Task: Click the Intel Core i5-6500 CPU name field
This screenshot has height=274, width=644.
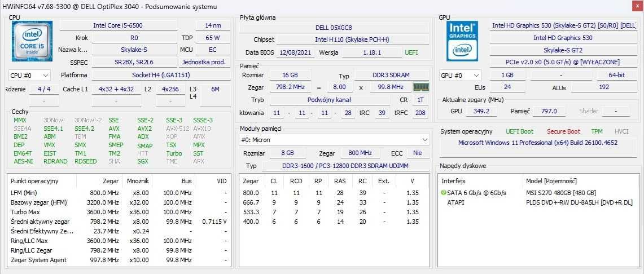Action: (119, 25)
